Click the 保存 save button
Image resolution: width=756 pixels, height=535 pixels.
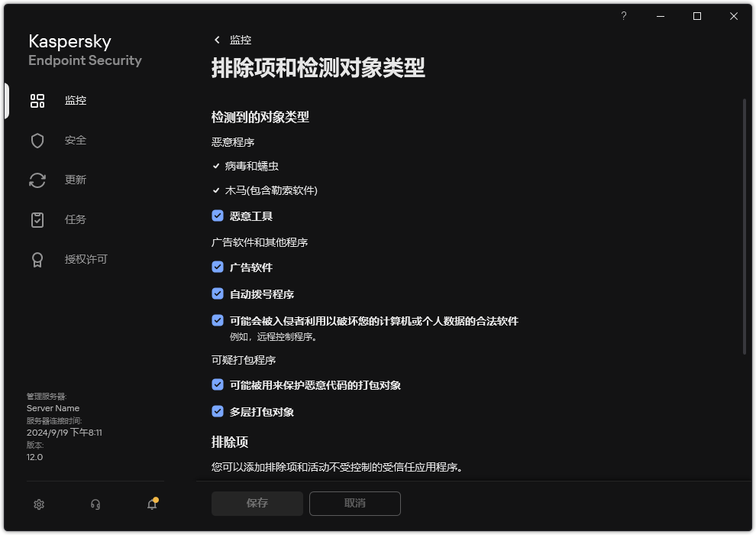[x=257, y=504]
